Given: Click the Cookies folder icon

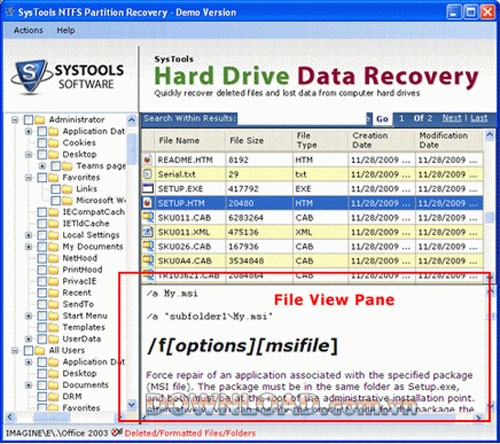Looking at the screenshot, I should pyautogui.click(x=53, y=143).
